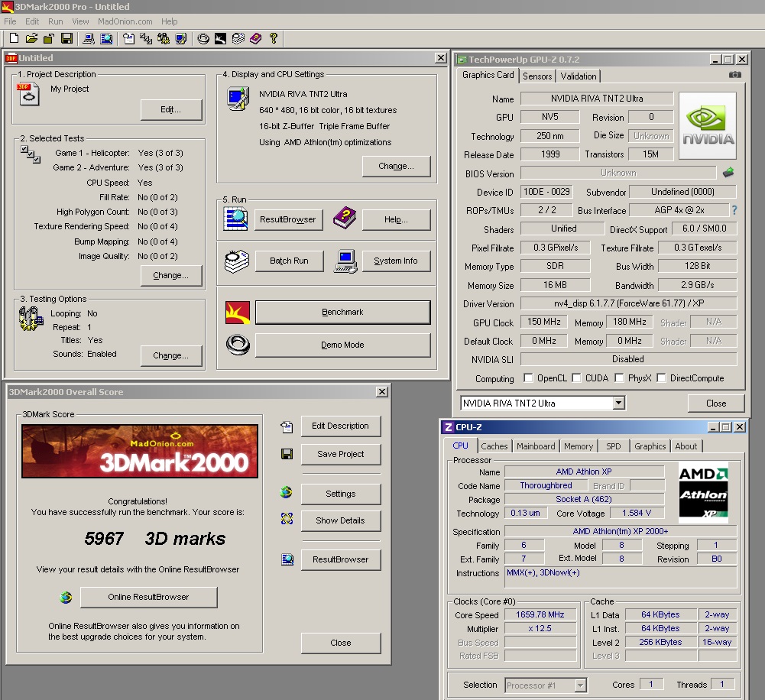Click the red benchmark icon beside Benchmark button
Screen dimensions: 765x700
point(238,313)
